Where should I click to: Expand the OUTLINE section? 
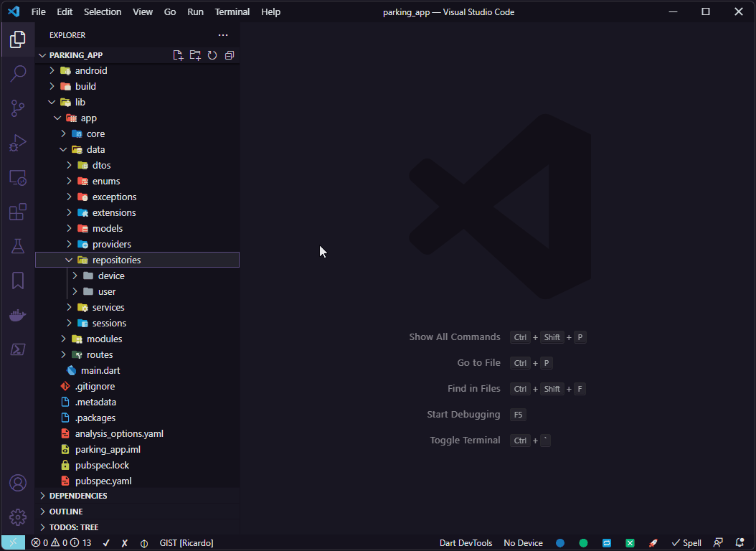click(138, 512)
